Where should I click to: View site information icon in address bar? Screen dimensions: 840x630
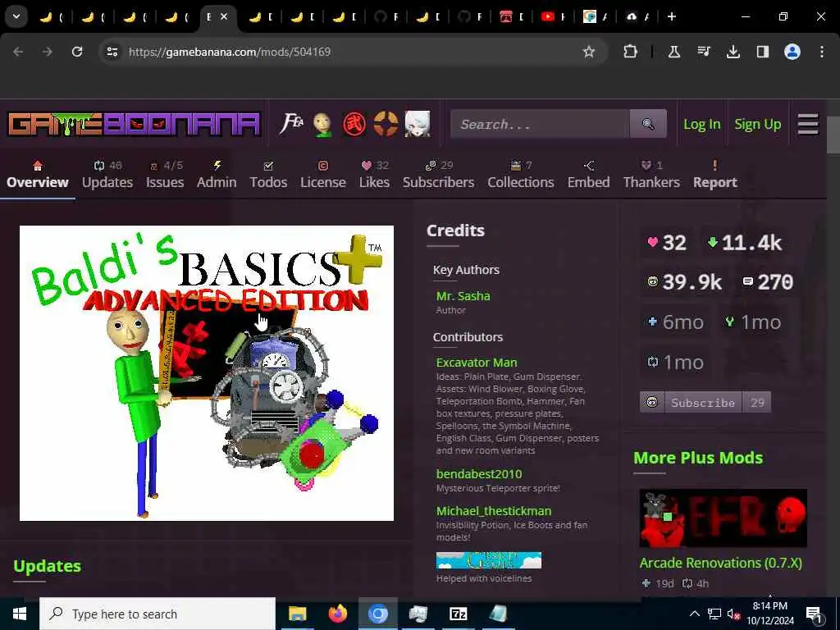112,52
